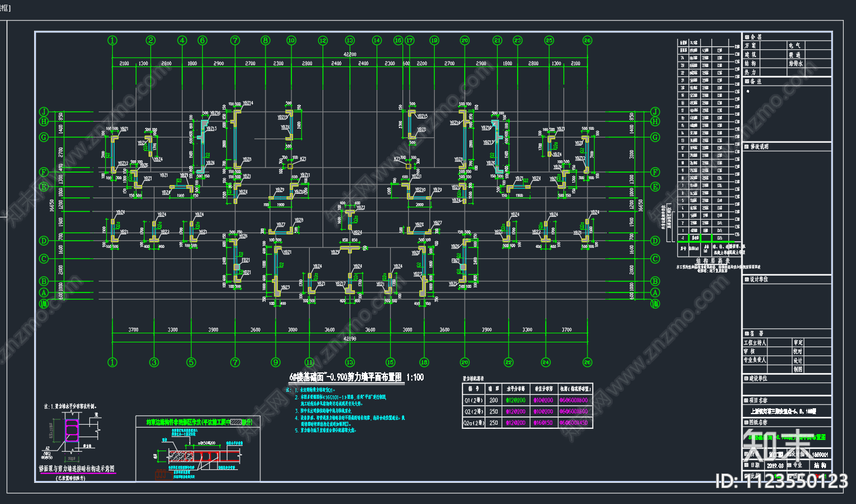
Task: Click the 墙厚 column header
Action: tap(494, 388)
